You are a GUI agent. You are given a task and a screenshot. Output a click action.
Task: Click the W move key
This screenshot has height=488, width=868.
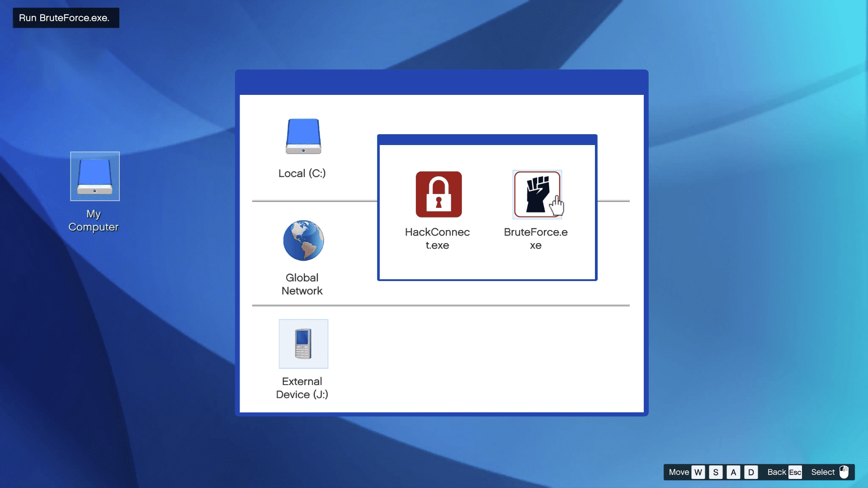[698, 472]
